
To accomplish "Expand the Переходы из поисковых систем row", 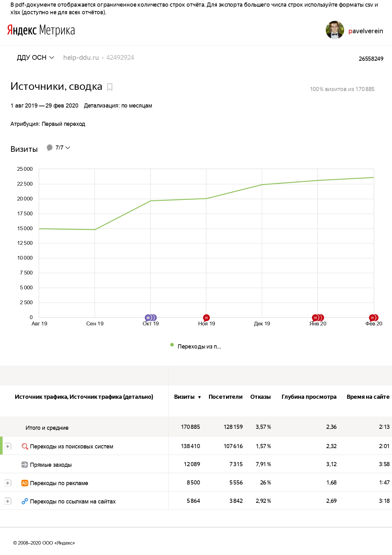I will coord(8,446).
